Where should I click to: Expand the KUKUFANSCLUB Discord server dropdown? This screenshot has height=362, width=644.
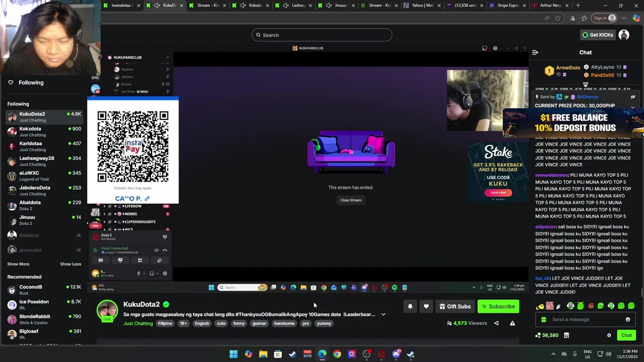click(x=168, y=57)
